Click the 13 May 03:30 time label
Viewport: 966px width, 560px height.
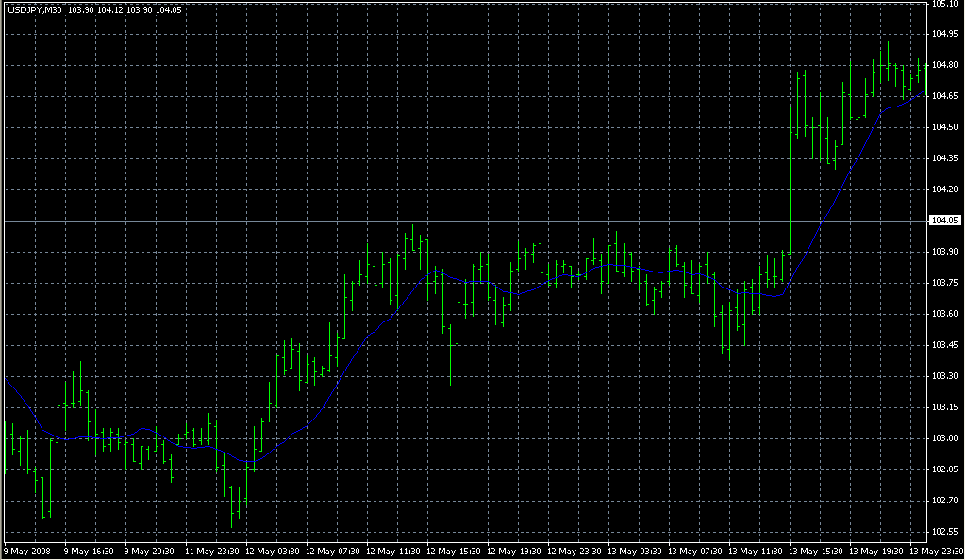(635, 551)
